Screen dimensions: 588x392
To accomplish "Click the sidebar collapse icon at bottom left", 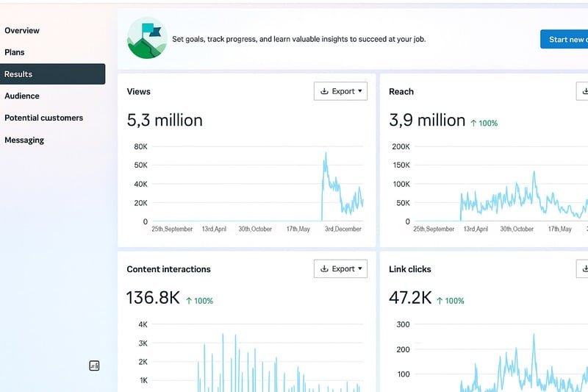I will (x=94, y=366).
